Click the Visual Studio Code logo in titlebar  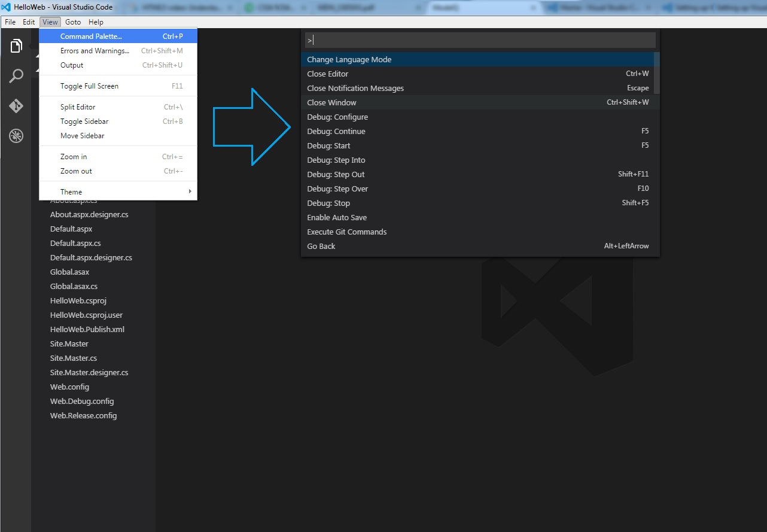(x=6, y=7)
